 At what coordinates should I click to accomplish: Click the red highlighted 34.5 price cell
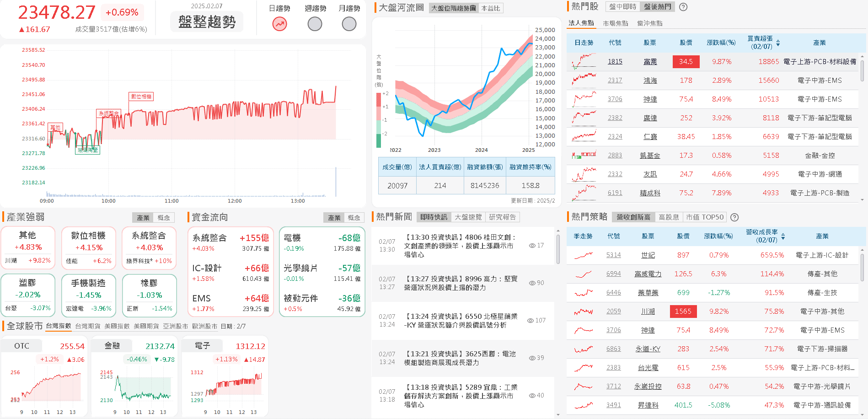click(x=686, y=62)
